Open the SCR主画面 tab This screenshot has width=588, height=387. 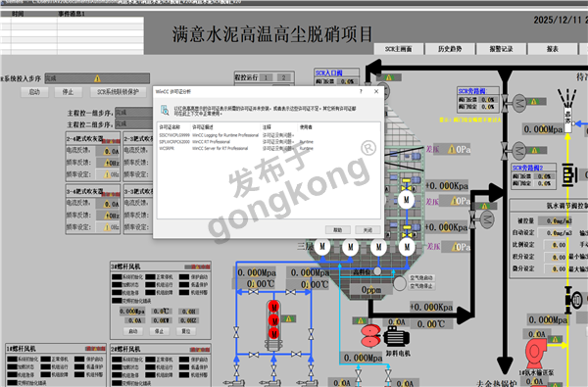tap(399, 49)
